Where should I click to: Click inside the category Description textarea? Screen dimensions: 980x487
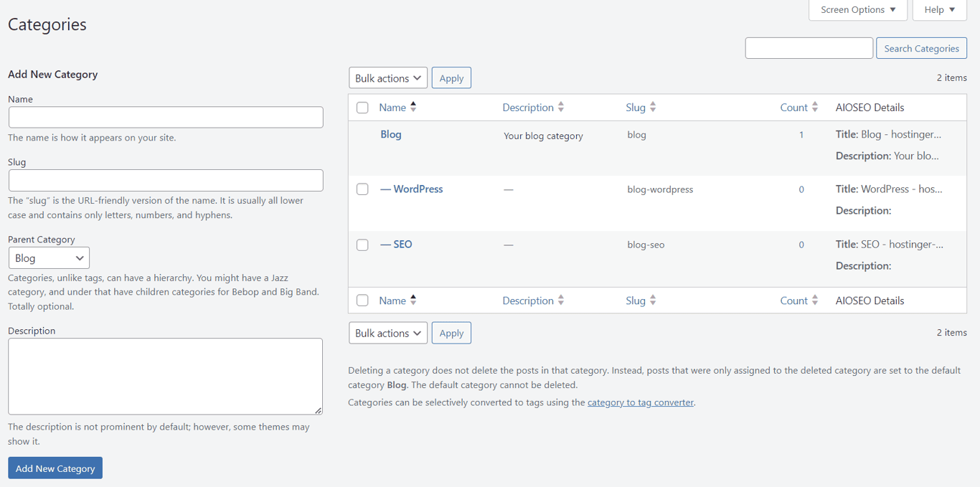(165, 376)
